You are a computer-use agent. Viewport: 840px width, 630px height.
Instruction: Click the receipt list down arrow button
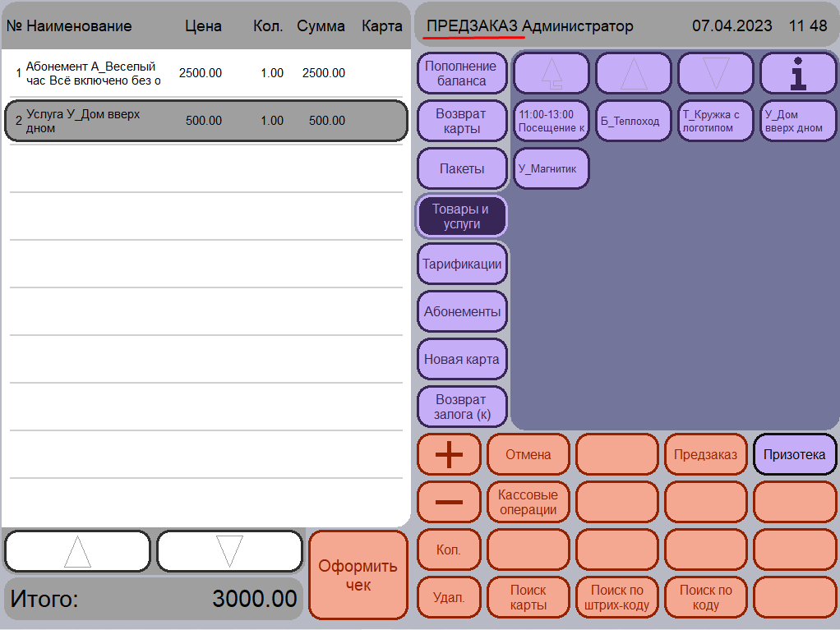230,551
